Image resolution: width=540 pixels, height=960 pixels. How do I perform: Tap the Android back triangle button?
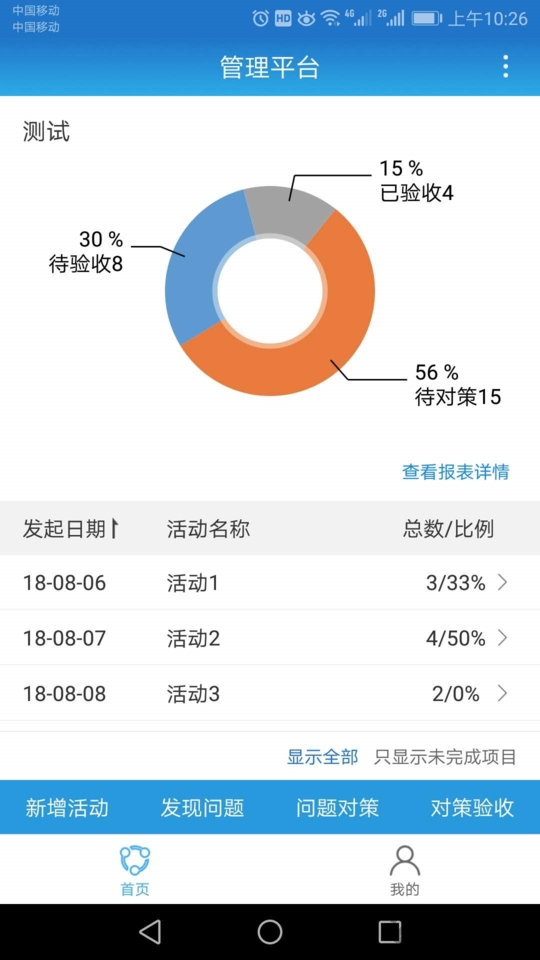point(150,932)
